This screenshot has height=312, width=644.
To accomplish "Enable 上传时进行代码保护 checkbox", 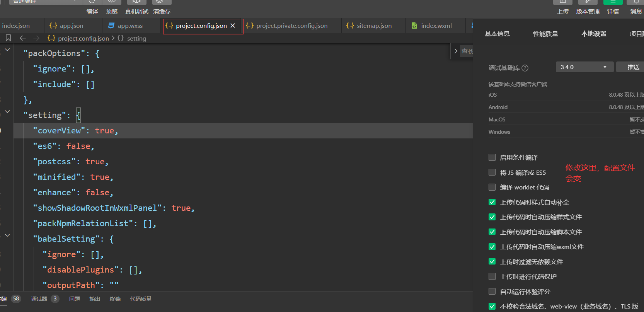I will 492,276.
